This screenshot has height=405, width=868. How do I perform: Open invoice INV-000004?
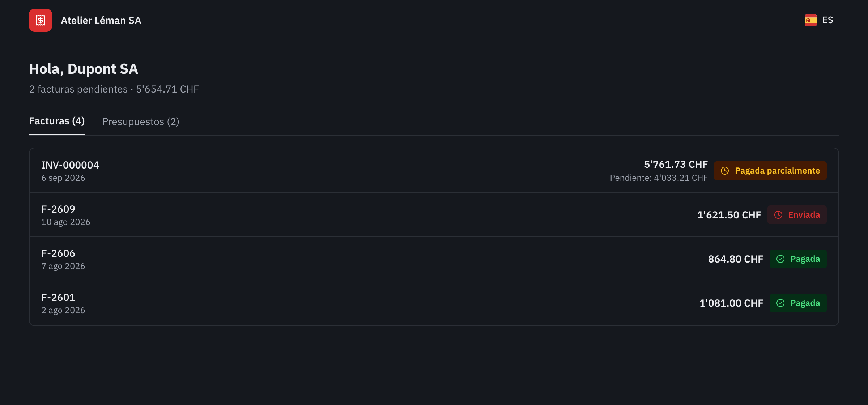[434, 171]
